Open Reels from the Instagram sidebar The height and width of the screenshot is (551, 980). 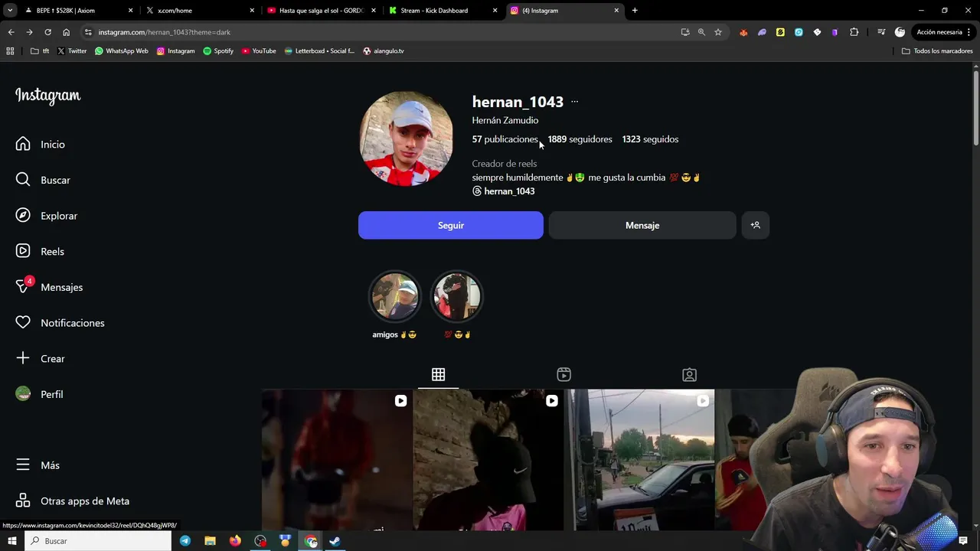(x=40, y=251)
